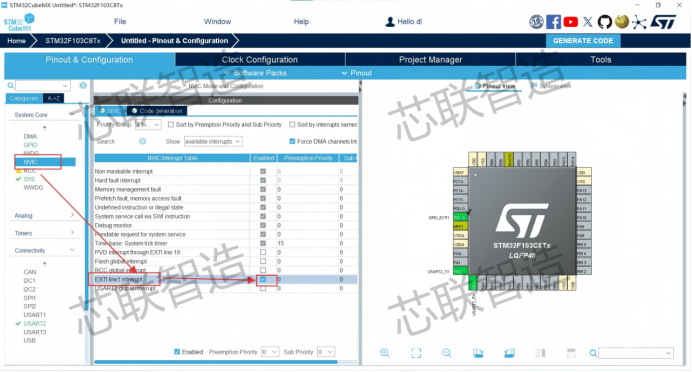Image resolution: width=692 pixels, height=372 pixels.
Task: Toggle EXTI line1 interrupt enabled checkbox
Action: tap(263, 279)
